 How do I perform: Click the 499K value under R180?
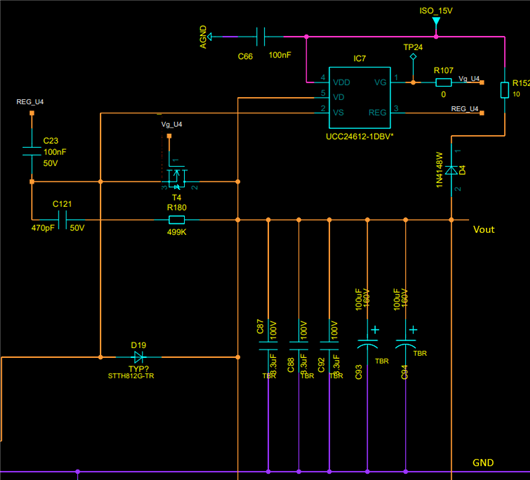tap(176, 232)
